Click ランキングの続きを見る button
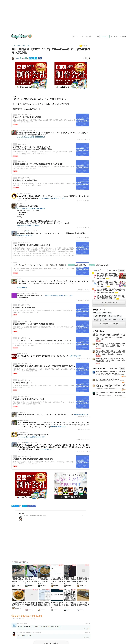138x644 pixels. pos(109,302)
